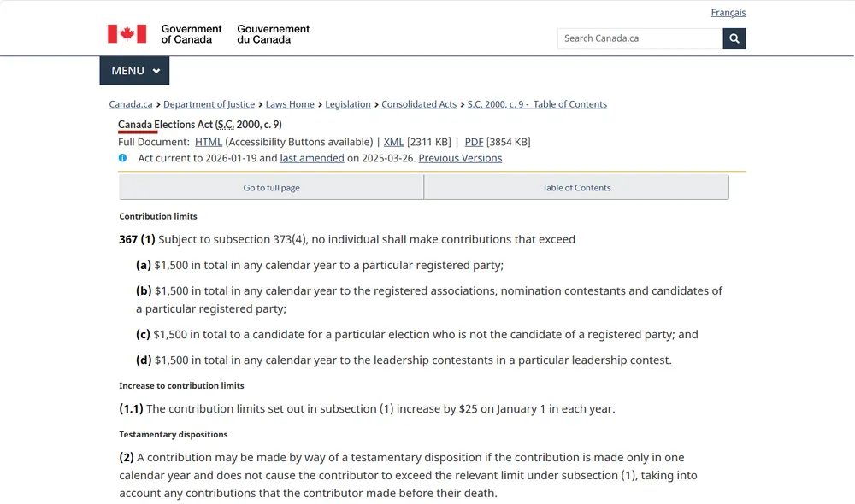Click the search magnifier icon button
This screenshot has width=855, height=504.
[x=734, y=38]
